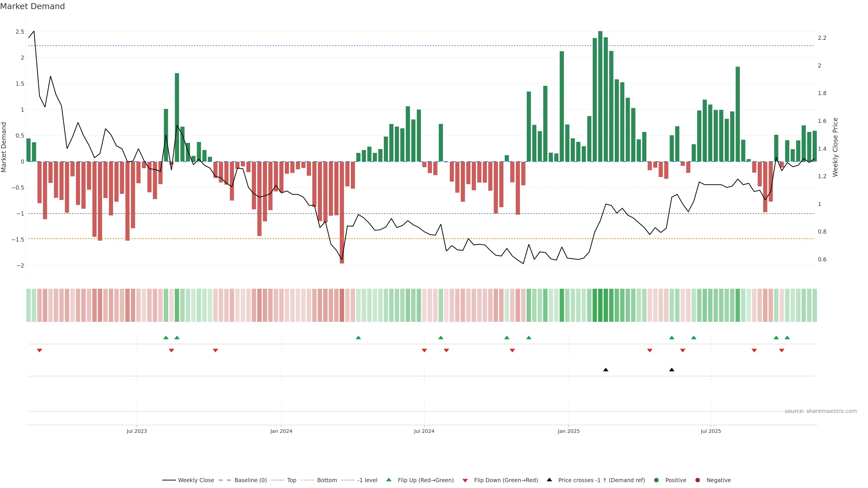Screen dimensions: 868x488
Task: Click rightmost green flip-up triangle marker
Action: 787,338
